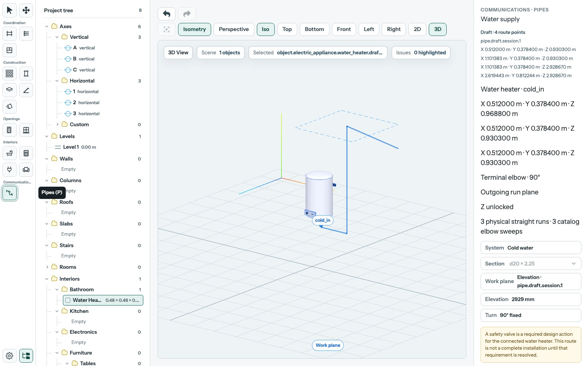Pick the bathtub interiors tool

click(x=9, y=153)
